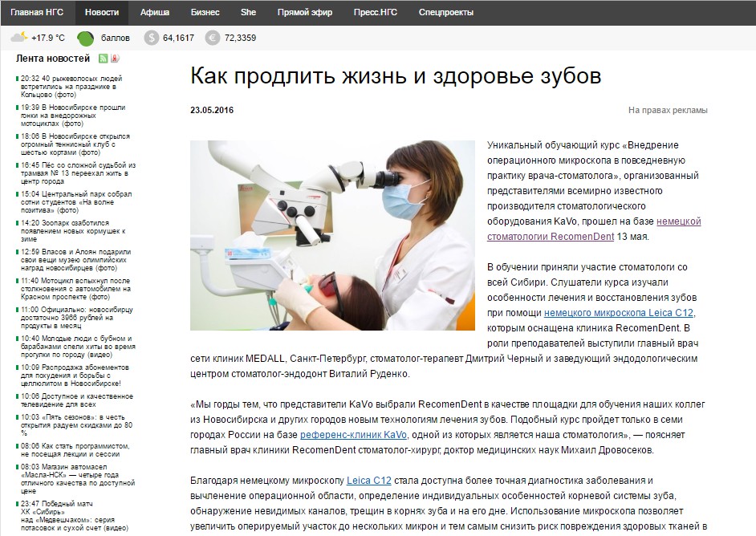Click the green traffic score icon
Viewport: 756px width, 536px height.
pos(85,38)
